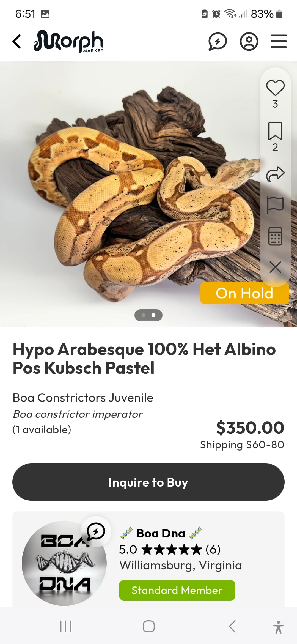Viewport: 297px width, 644px height.
Task: Open the user account profile icon
Action: (249, 42)
